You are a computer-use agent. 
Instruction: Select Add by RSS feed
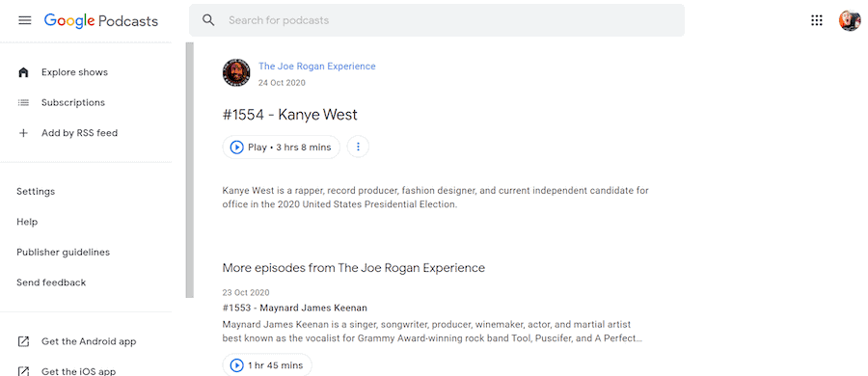80,133
